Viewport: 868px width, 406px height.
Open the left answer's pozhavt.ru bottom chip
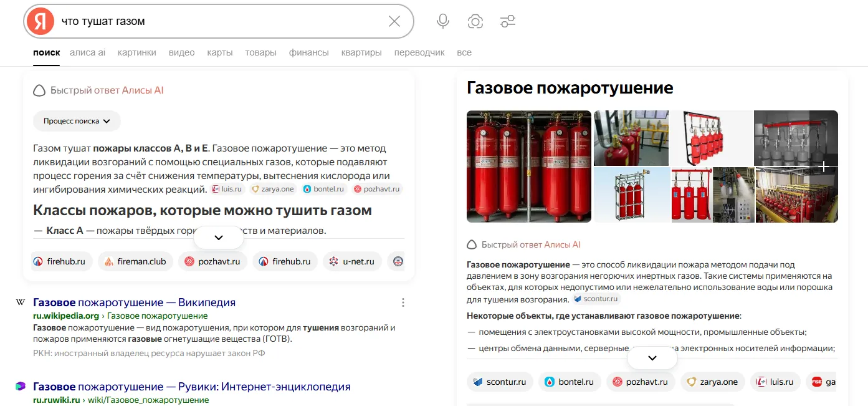212,261
